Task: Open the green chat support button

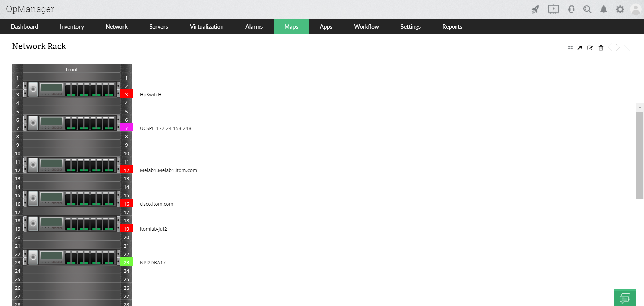Action: [x=625, y=298]
